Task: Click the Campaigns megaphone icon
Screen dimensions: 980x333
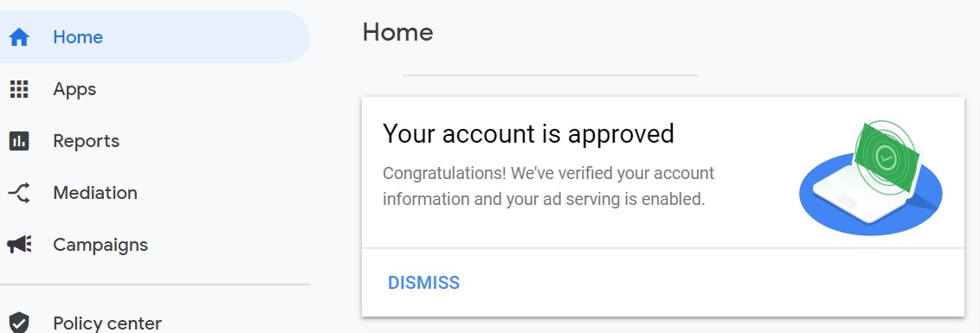Action: [19, 244]
